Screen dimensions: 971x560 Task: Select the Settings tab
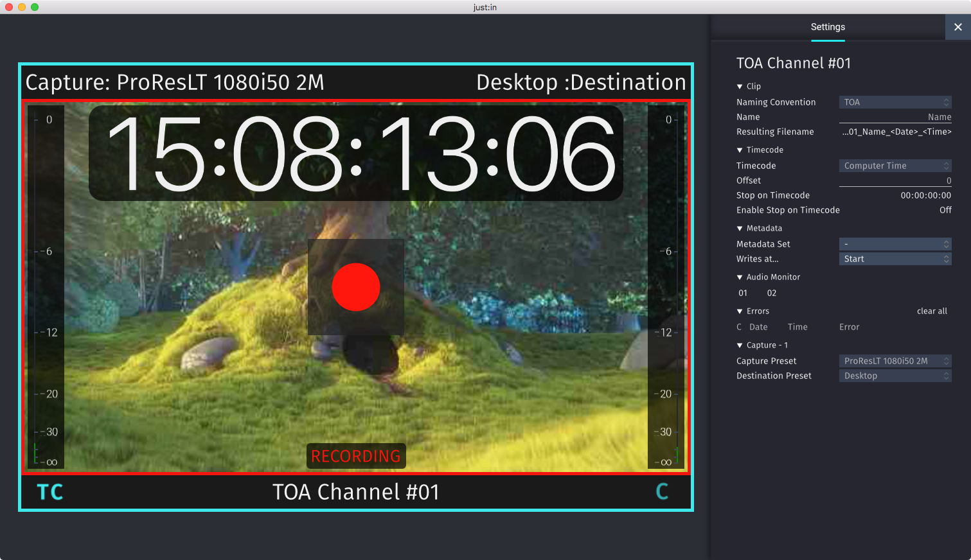click(828, 27)
